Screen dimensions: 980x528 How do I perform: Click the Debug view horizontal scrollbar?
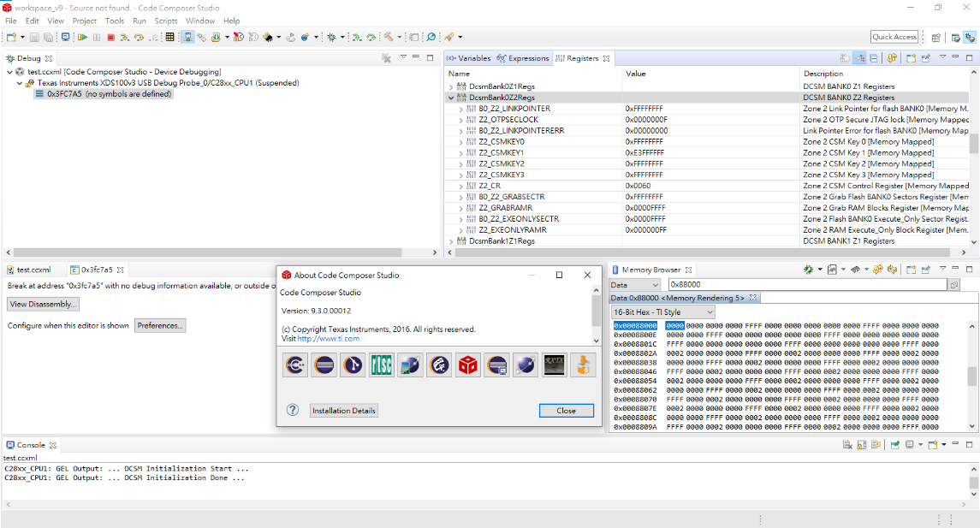click(208, 252)
